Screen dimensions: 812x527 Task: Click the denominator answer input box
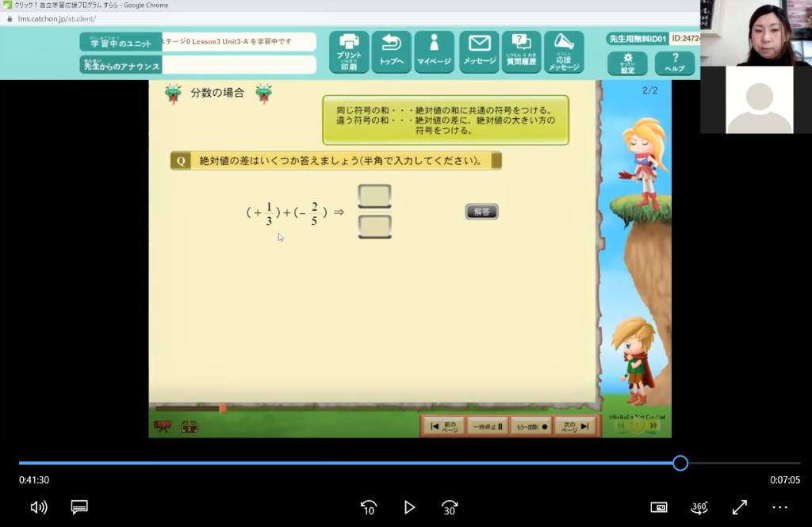click(x=374, y=227)
